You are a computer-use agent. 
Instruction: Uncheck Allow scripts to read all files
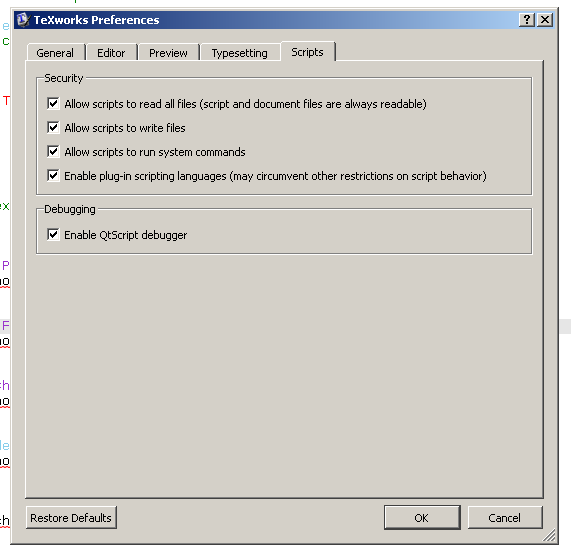click(x=53, y=103)
